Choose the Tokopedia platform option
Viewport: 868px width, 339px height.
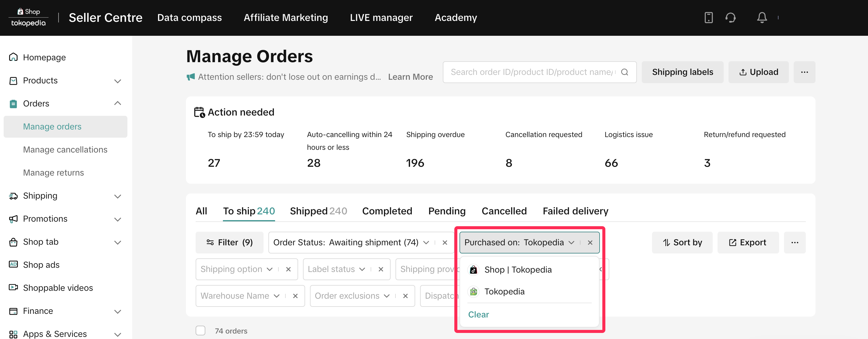(x=504, y=291)
